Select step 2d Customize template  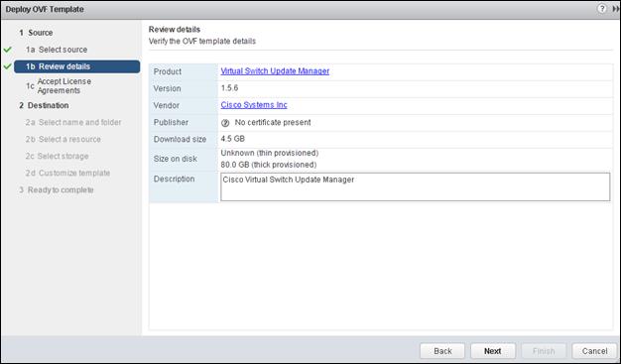click(67, 174)
